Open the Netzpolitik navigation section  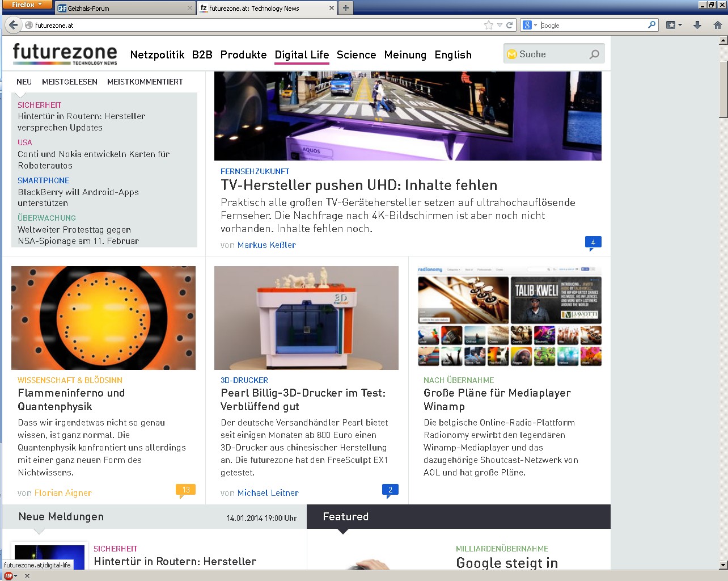click(x=157, y=55)
